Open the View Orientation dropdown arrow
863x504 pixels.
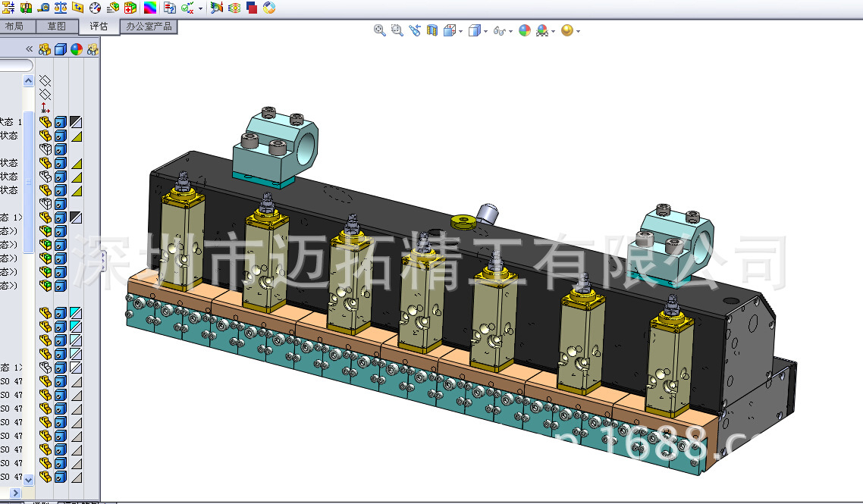click(460, 31)
